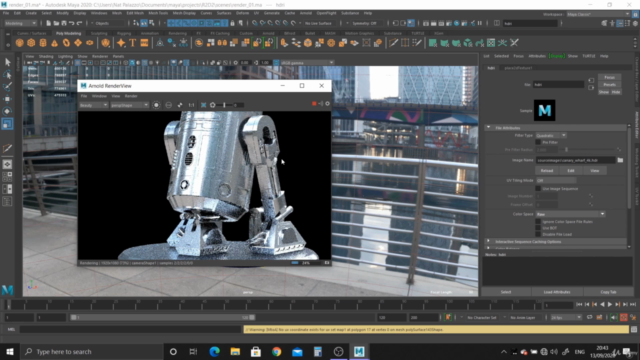
Task: Enable Use Image Sequence checkbox
Action: (538, 189)
